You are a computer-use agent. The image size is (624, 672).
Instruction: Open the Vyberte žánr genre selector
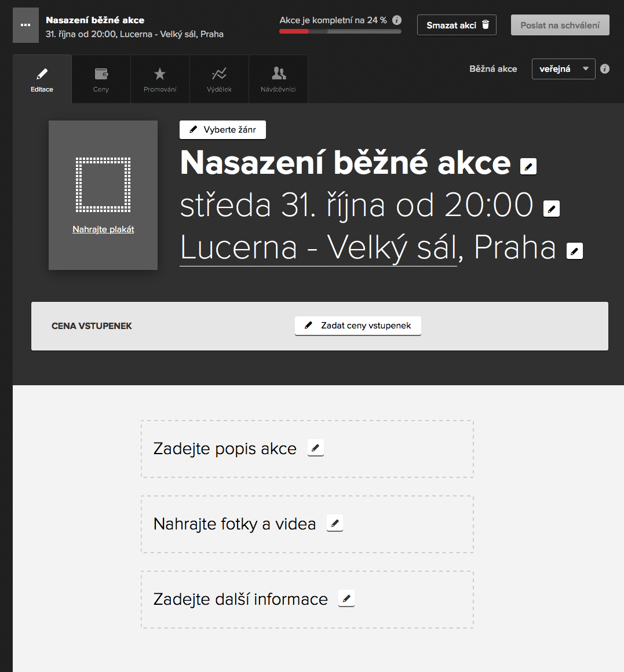[222, 130]
